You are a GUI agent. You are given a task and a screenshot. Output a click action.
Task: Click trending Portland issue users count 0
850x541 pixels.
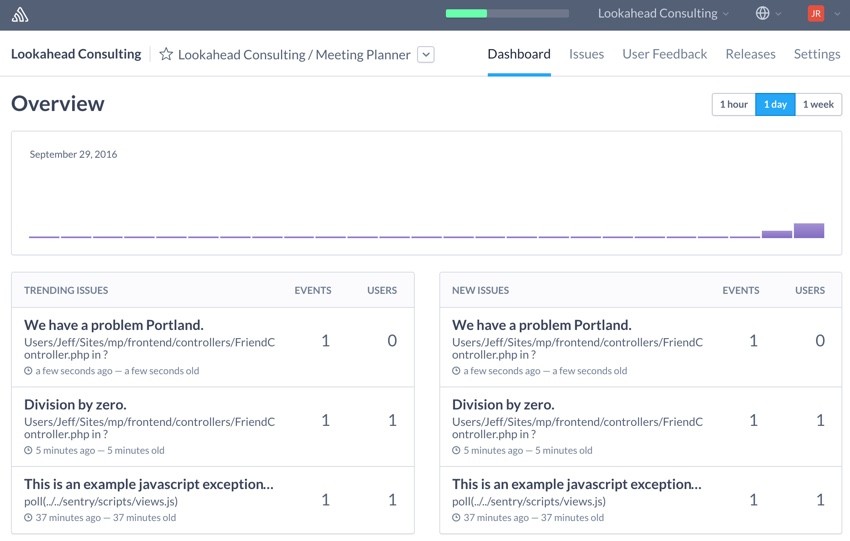pos(392,340)
